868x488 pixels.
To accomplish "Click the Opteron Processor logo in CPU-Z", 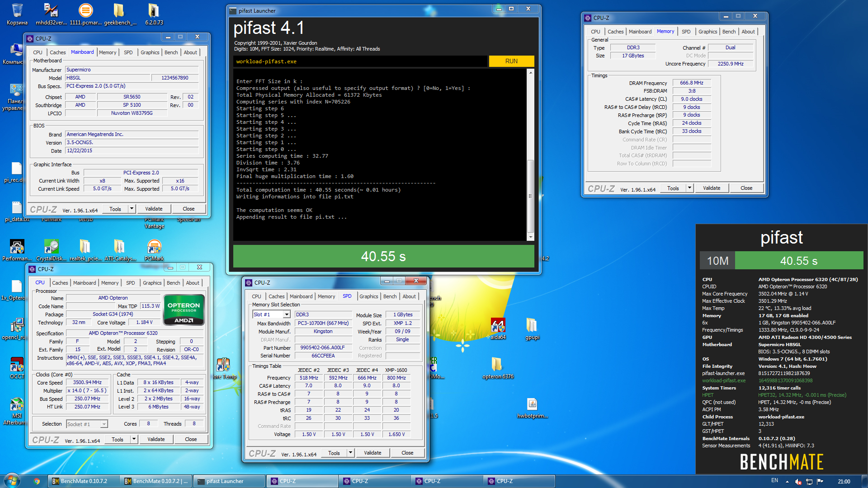I will coord(184,310).
